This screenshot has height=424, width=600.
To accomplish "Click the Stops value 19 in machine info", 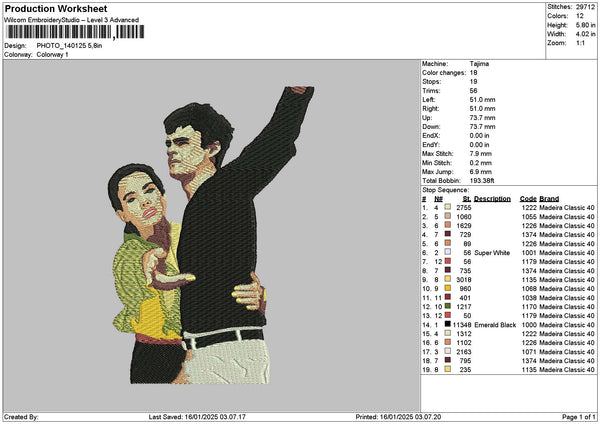I will [473, 82].
